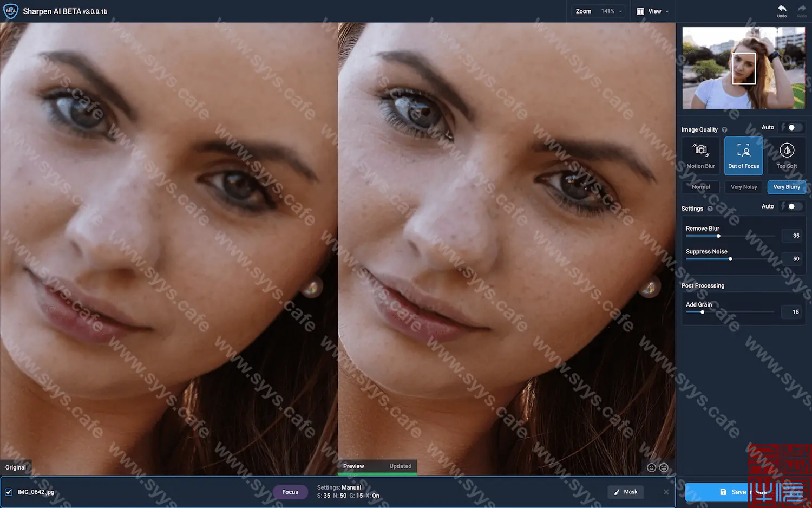The height and width of the screenshot is (508, 812).
Task: Click the Mask button
Action: (625, 492)
